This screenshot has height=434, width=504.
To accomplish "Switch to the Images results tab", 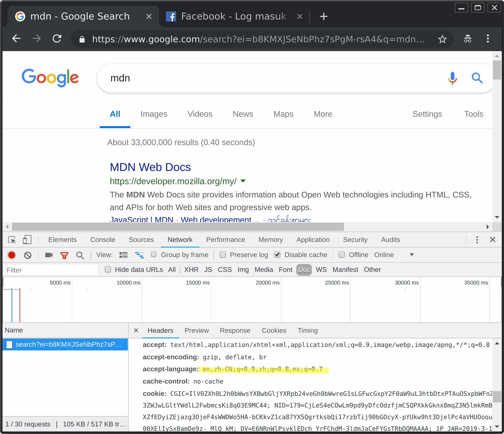I will point(154,114).
